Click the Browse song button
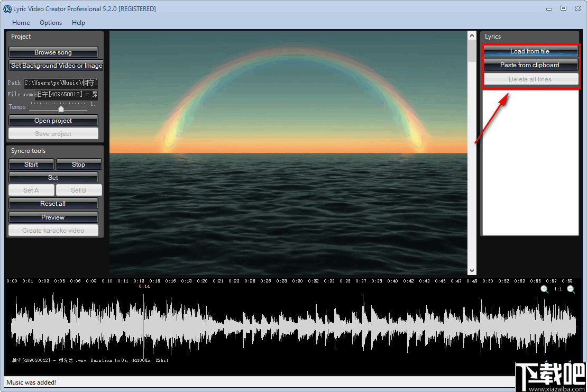This screenshot has width=587, height=392. 53,52
